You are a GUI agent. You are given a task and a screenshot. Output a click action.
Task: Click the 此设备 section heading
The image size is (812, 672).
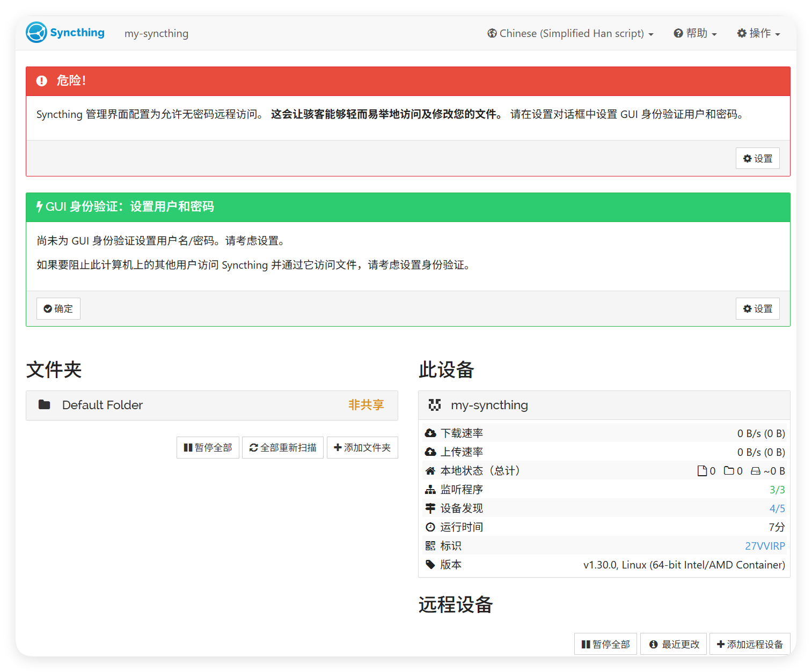pyautogui.click(x=446, y=370)
